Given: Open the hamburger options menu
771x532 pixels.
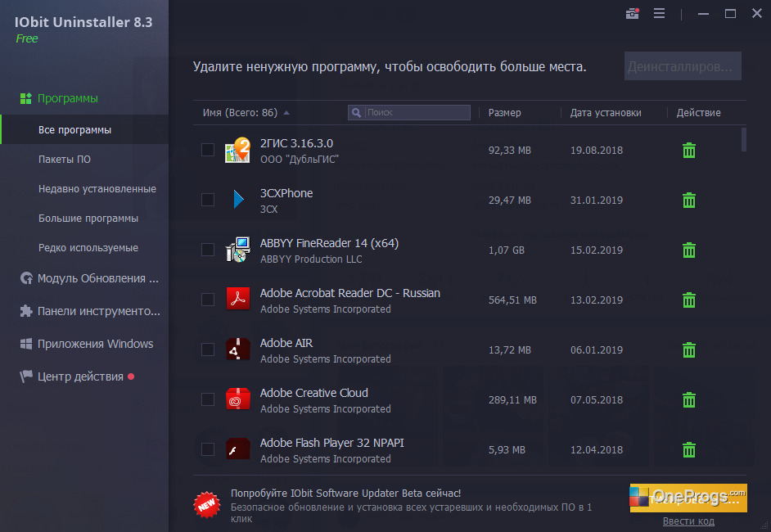Looking at the screenshot, I should point(660,13).
